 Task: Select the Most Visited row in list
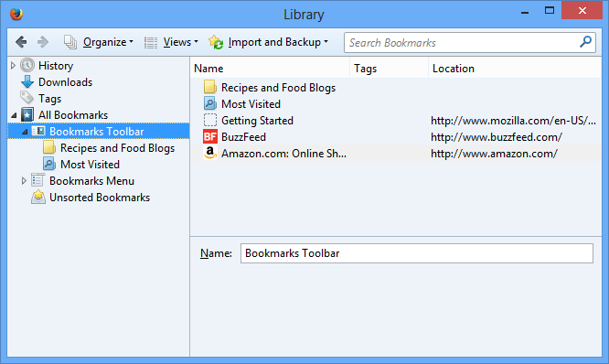click(396, 103)
